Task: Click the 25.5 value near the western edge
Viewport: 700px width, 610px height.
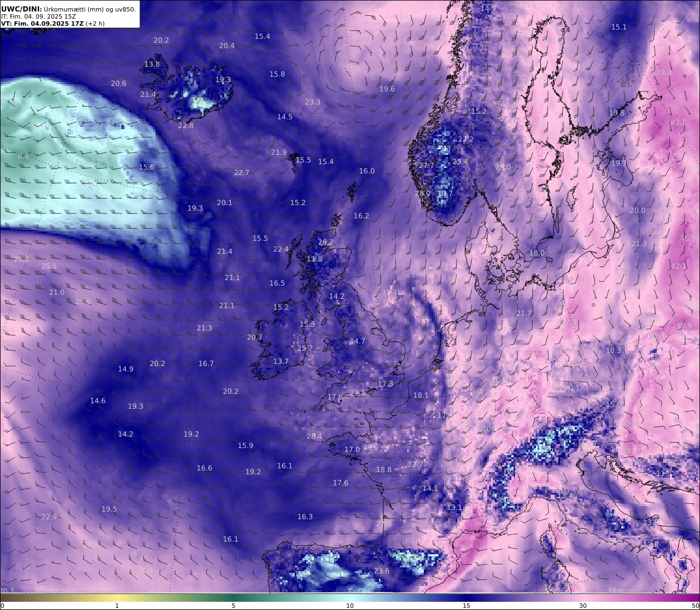Action: pyautogui.click(x=49, y=266)
